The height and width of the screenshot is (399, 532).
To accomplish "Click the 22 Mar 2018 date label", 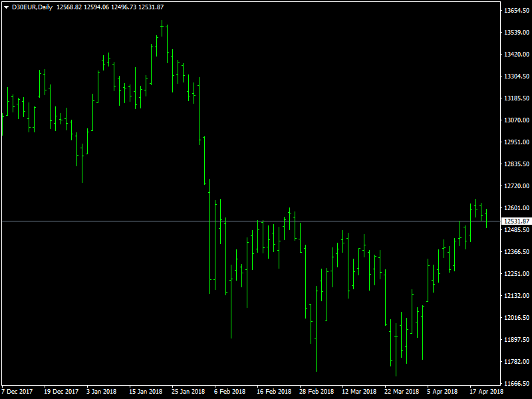I will (402, 392).
